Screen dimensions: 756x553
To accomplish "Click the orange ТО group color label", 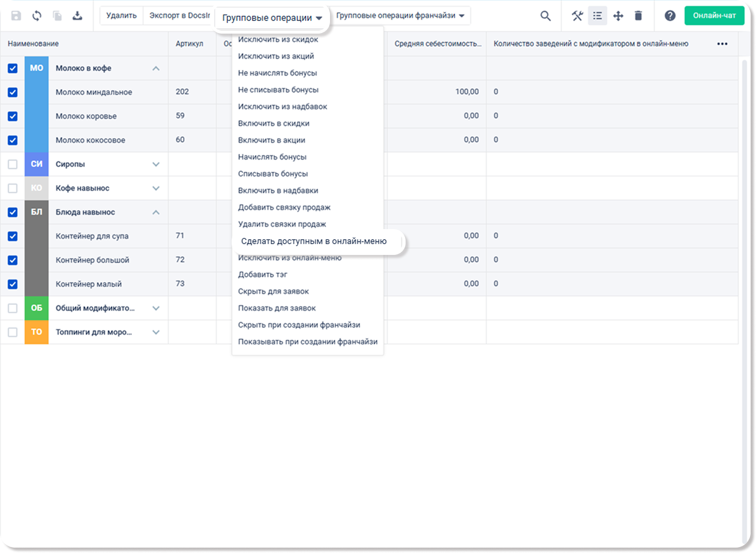I will point(37,332).
